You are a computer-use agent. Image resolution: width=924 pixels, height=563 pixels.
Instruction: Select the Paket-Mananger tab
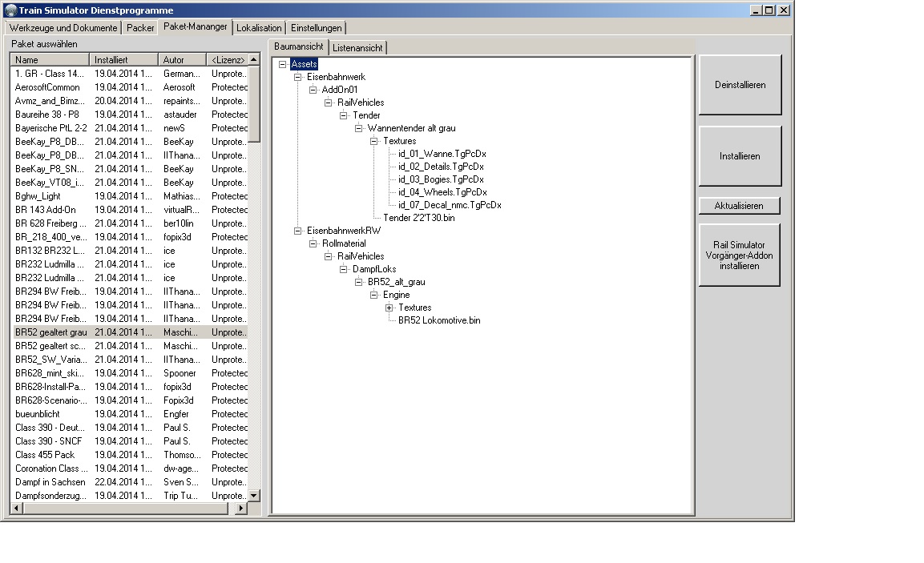pyautogui.click(x=195, y=26)
